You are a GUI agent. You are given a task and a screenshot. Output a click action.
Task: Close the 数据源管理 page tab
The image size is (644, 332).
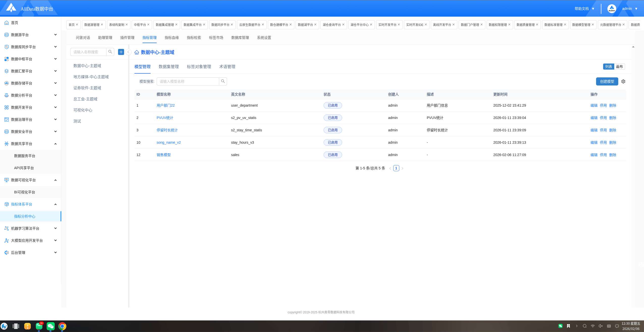coord(102,25)
